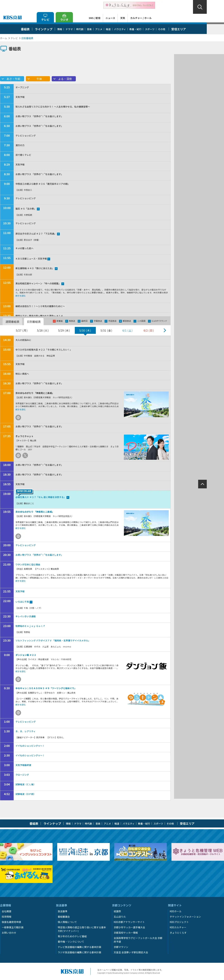Open the globe website icon in the 19:55 京の水ものがたり row
224x980 pixels.
18,536
